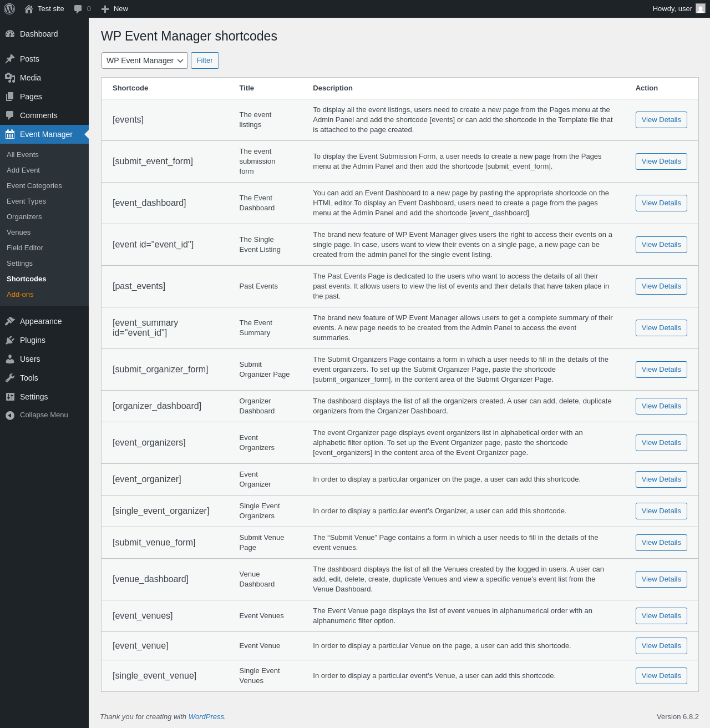Click the Appearance brush icon

click(10, 321)
